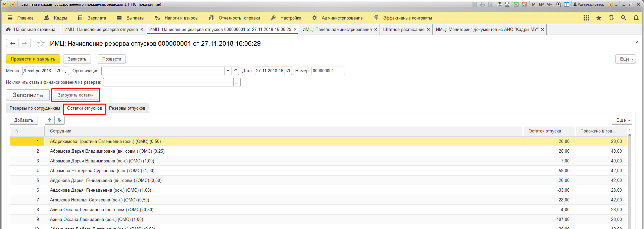Image resolution: width=644 pixels, height=229 pixels.
Task: Add document to favorites with star
Action: point(41,43)
